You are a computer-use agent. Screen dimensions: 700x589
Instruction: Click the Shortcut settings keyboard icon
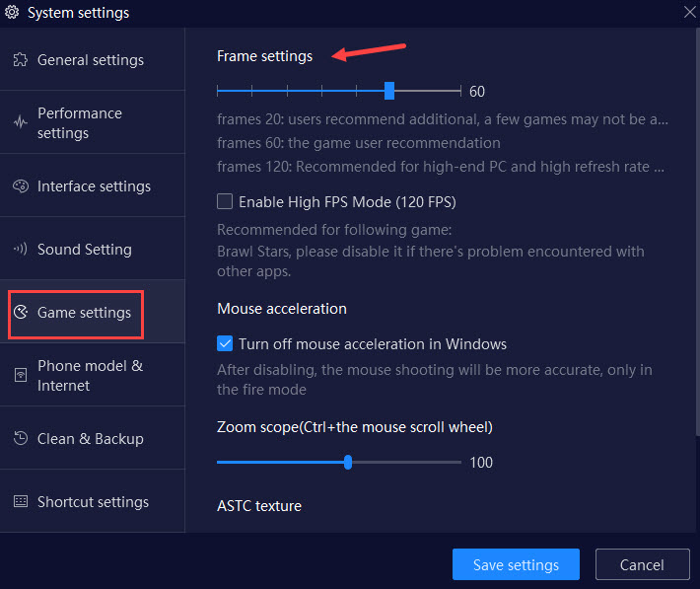21,501
